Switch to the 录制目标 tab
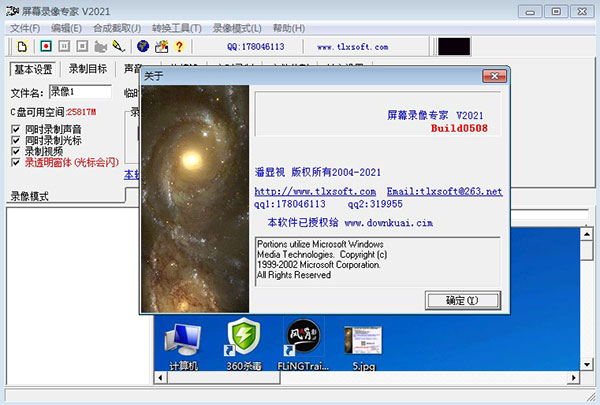 88,69
